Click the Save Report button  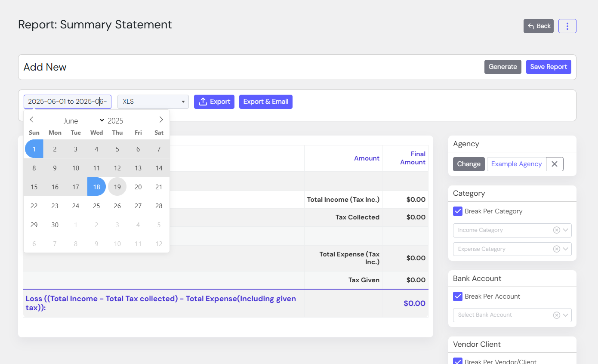pyautogui.click(x=548, y=67)
